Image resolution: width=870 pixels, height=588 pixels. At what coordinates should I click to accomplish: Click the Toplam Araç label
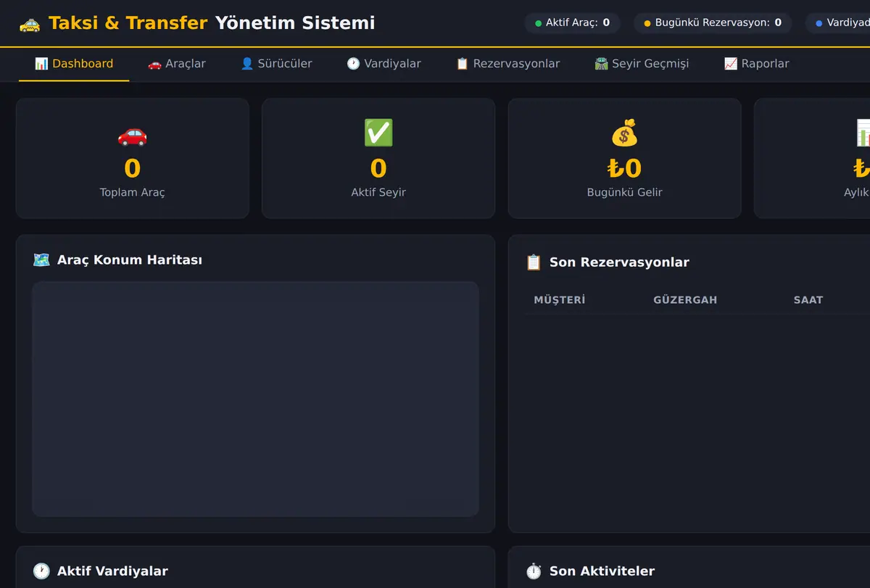pyautogui.click(x=132, y=193)
